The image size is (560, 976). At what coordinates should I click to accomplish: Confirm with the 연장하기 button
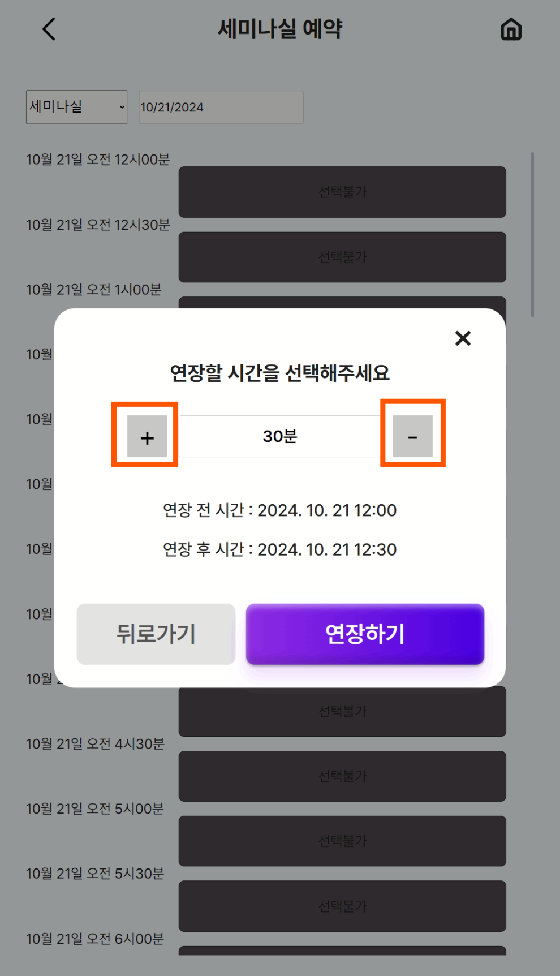pyautogui.click(x=365, y=634)
